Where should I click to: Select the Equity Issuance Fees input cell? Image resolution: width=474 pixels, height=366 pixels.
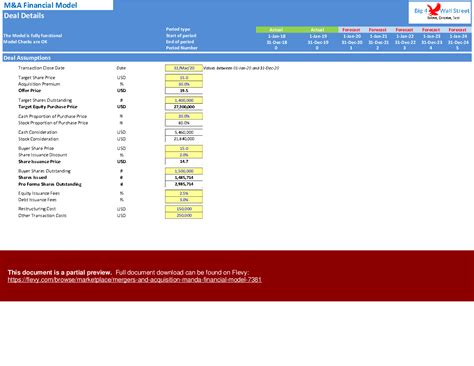pos(184,193)
